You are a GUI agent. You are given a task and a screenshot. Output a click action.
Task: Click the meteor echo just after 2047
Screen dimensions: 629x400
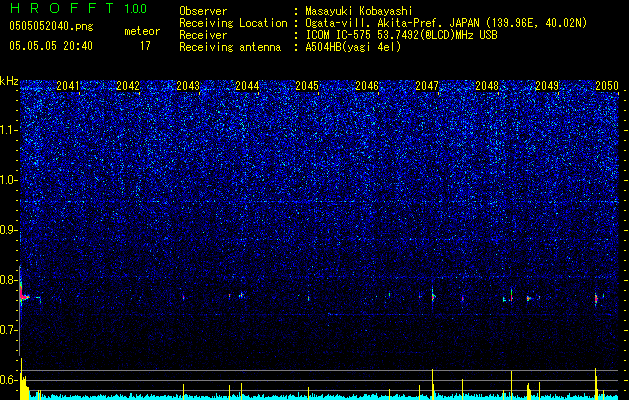click(x=433, y=297)
